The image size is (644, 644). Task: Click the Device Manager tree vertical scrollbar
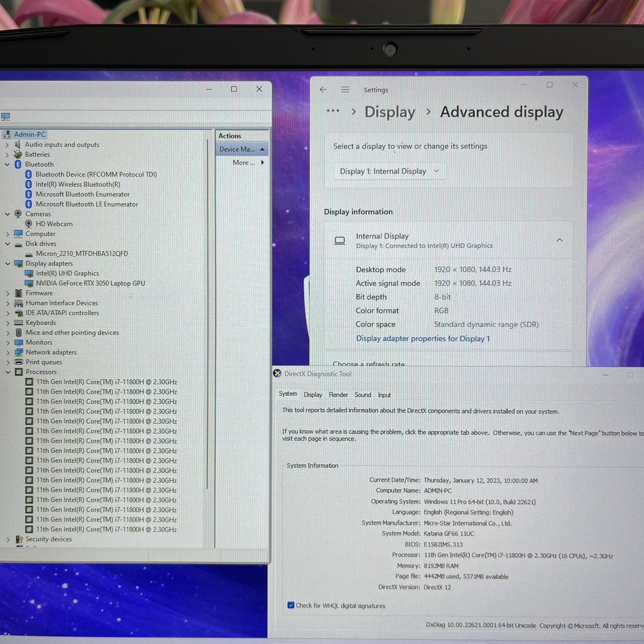coord(207,313)
